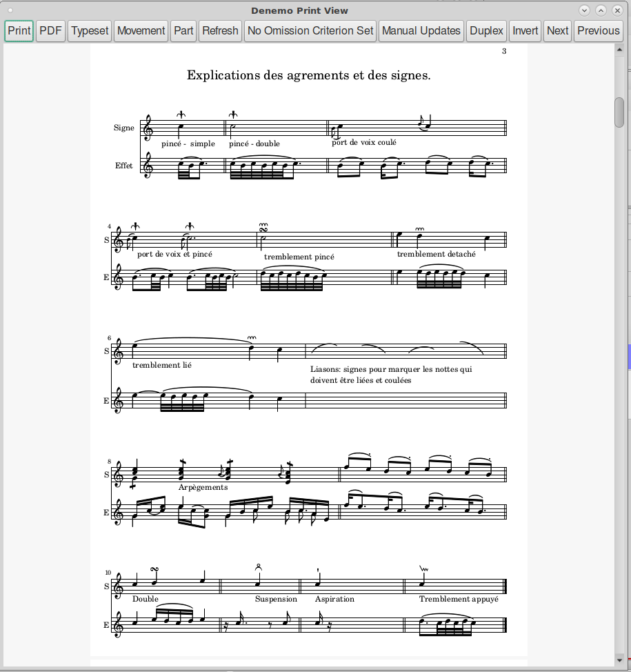Click the vertical scrollbar thumb
Image resolution: width=631 pixels, height=672 pixels.
point(619,113)
